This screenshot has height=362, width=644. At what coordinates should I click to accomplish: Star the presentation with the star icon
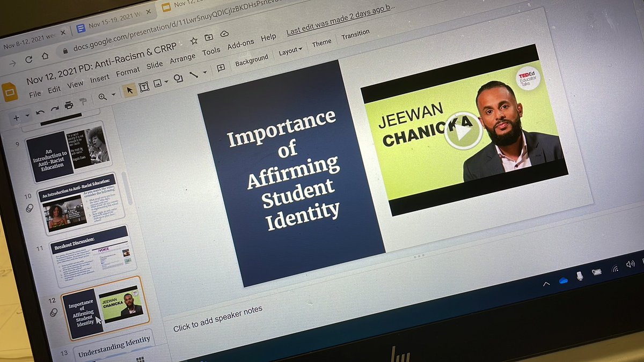(x=194, y=41)
